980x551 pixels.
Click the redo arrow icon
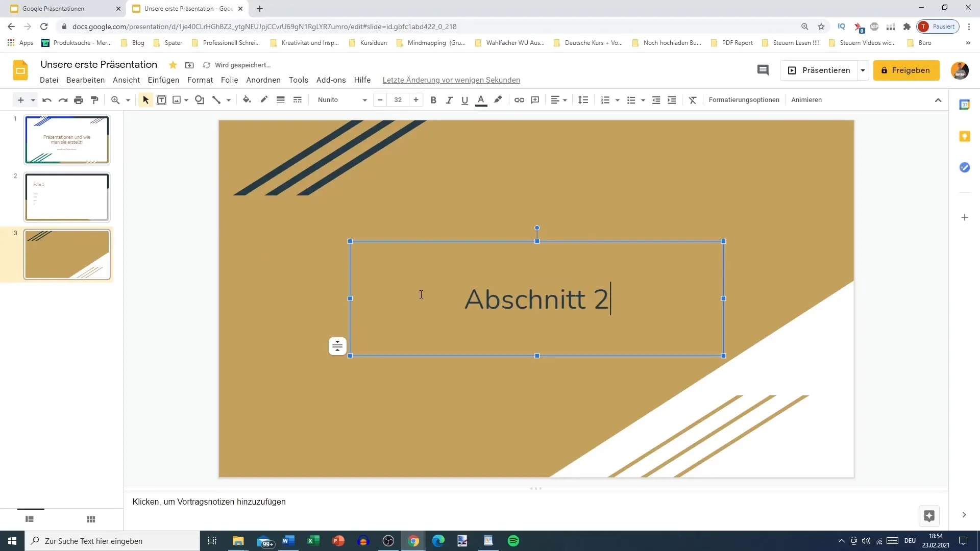point(63,100)
